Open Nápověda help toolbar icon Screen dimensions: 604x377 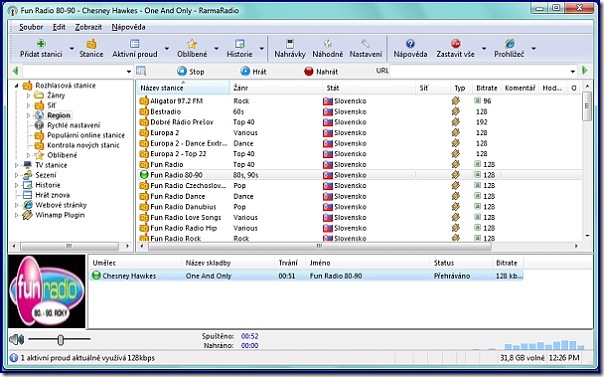[x=410, y=44]
